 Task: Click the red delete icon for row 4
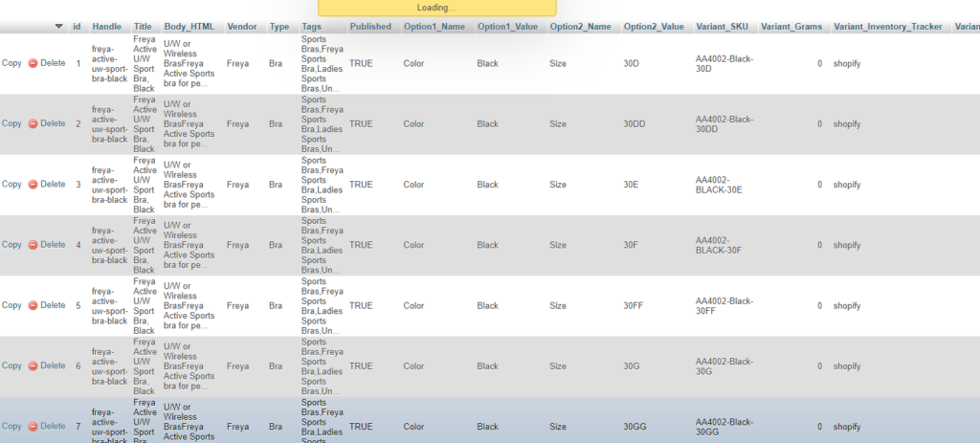33,245
